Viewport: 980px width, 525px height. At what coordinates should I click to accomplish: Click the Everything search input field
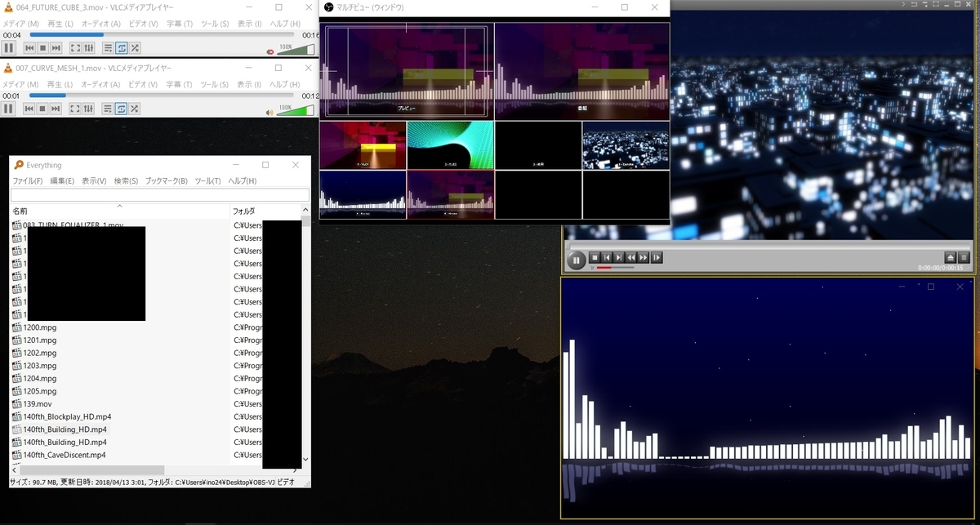[x=160, y=195]
